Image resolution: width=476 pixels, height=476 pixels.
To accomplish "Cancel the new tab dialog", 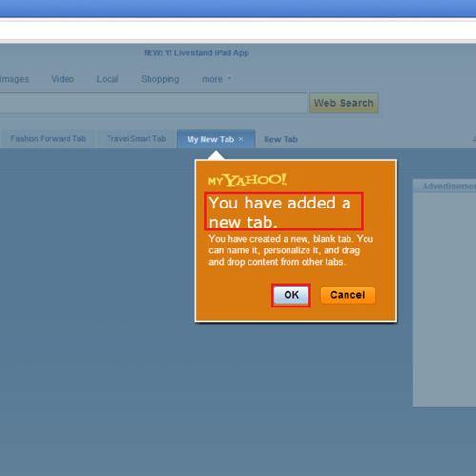I will coord(347,295).
